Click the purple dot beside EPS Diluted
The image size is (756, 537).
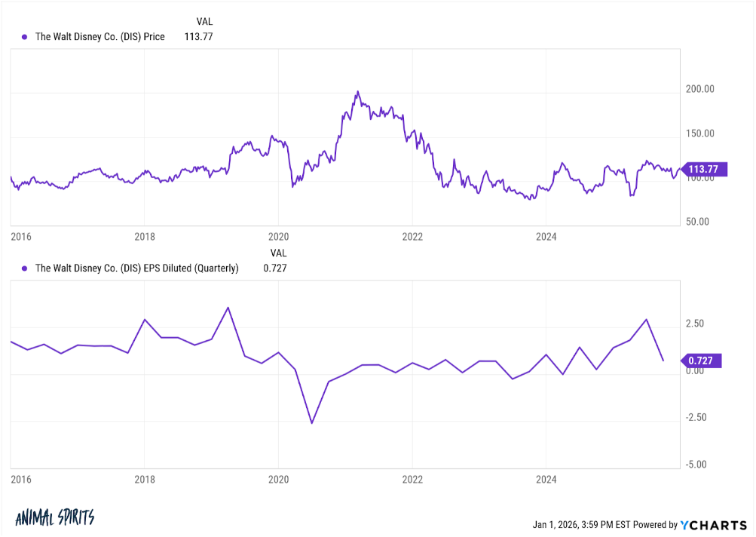pyautogui.click(x=24, y=268)
